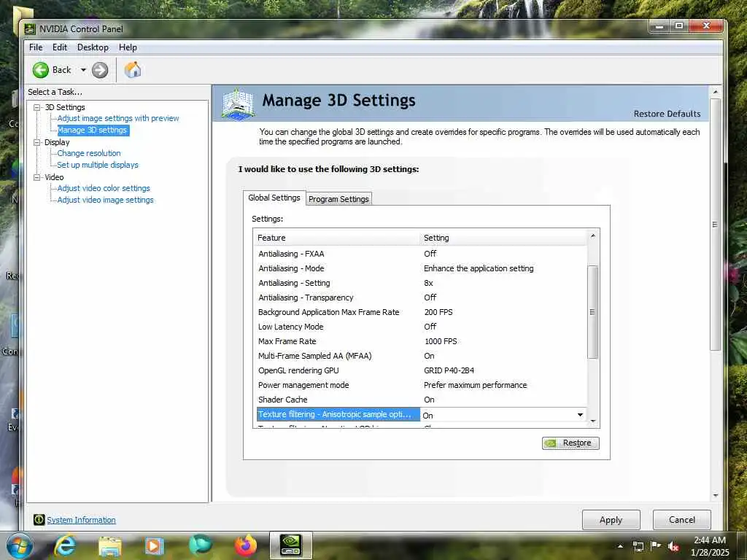747x560 pixels.
Task: Open the Back history dropdown arrow
Action: pos(83,70)
